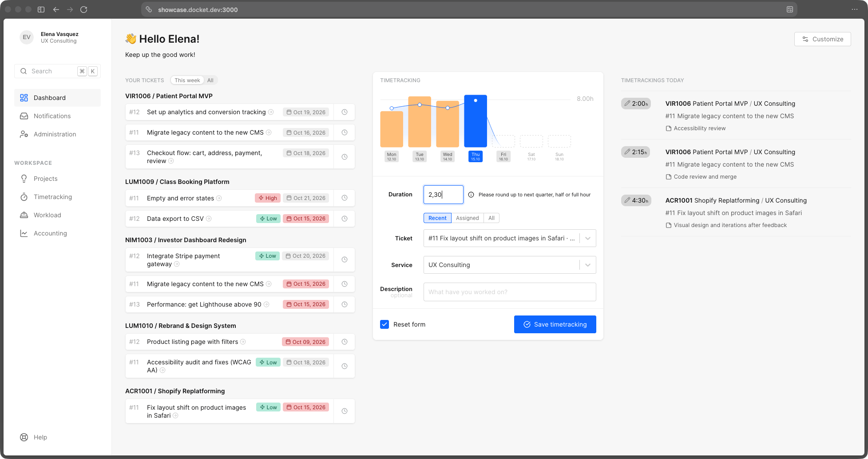Expand the Ticket dropdown chevron

pyautogui.click(x=588, y=238)
